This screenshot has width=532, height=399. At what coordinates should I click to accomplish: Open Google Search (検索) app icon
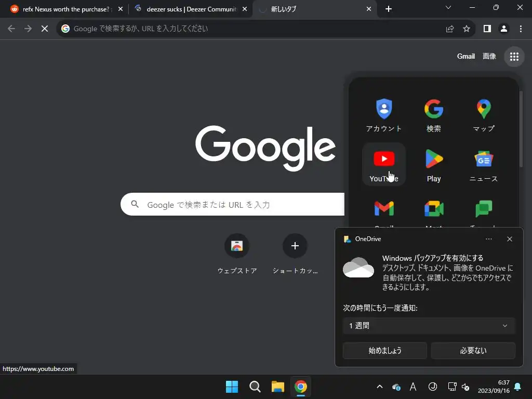coord(434,115)
